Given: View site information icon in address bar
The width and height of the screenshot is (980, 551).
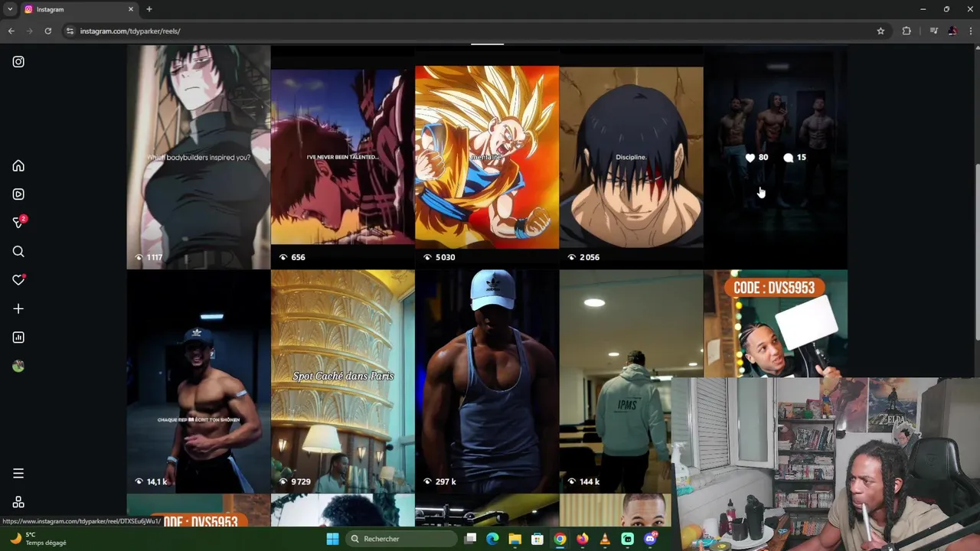Looking at the screenshot, I should click(70, 31).
